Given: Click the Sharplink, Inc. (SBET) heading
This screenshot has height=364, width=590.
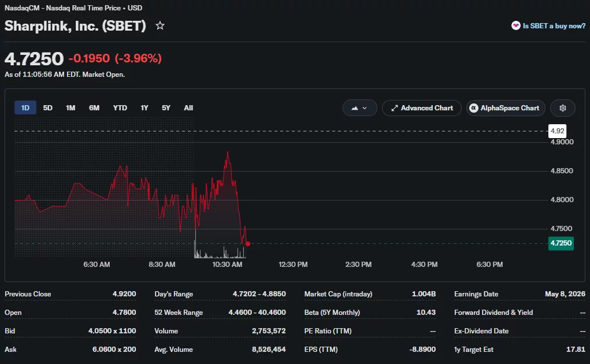Looking at the screenshot, I should [x=75, y=26].
